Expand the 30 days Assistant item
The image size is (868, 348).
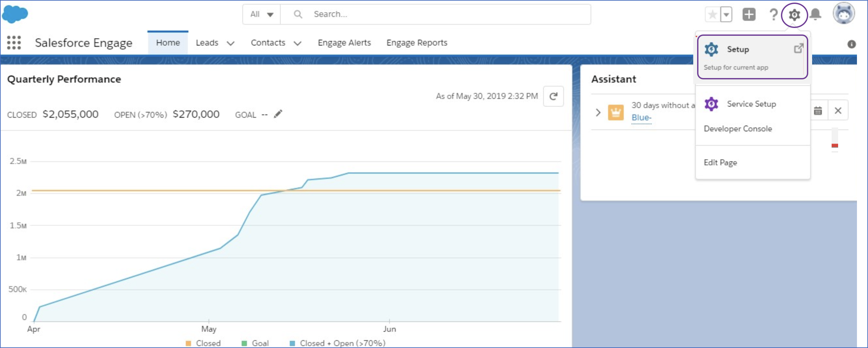coord(598,112)
